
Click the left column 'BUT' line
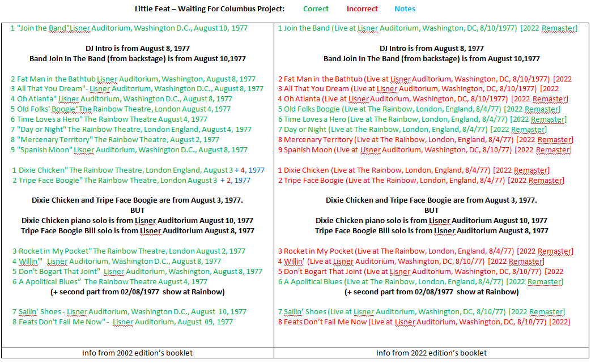138,211
